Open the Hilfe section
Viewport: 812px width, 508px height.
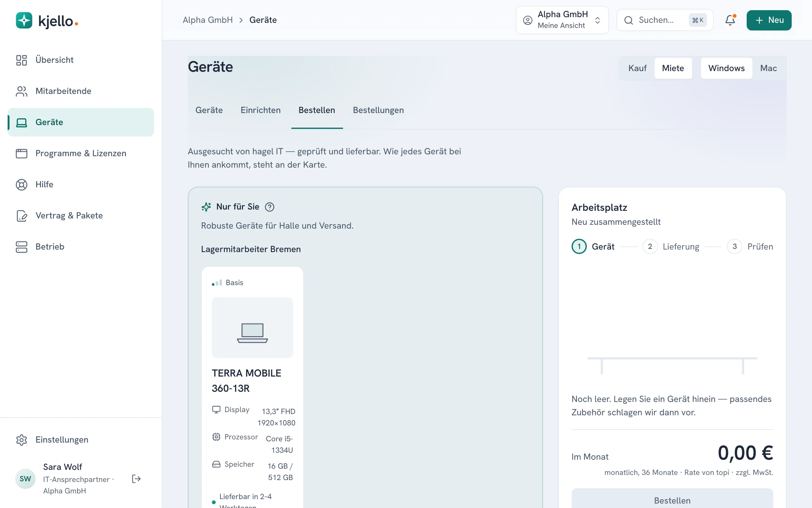tap(81, 184)
